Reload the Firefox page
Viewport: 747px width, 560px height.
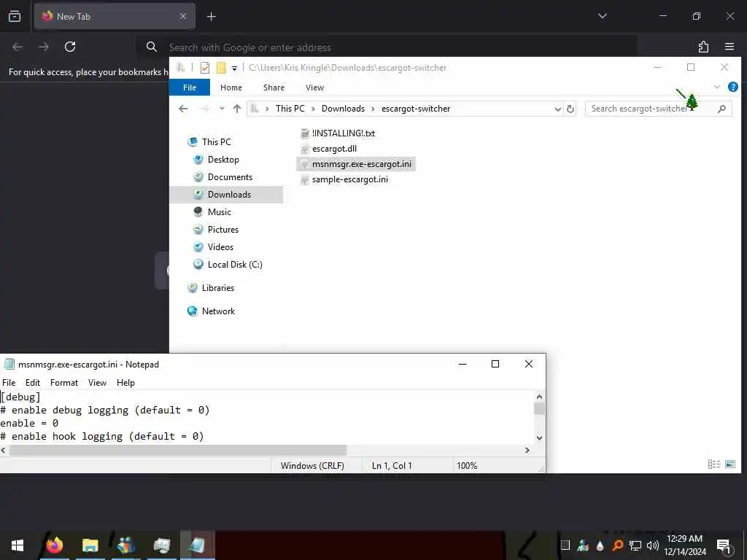(70, 47)
